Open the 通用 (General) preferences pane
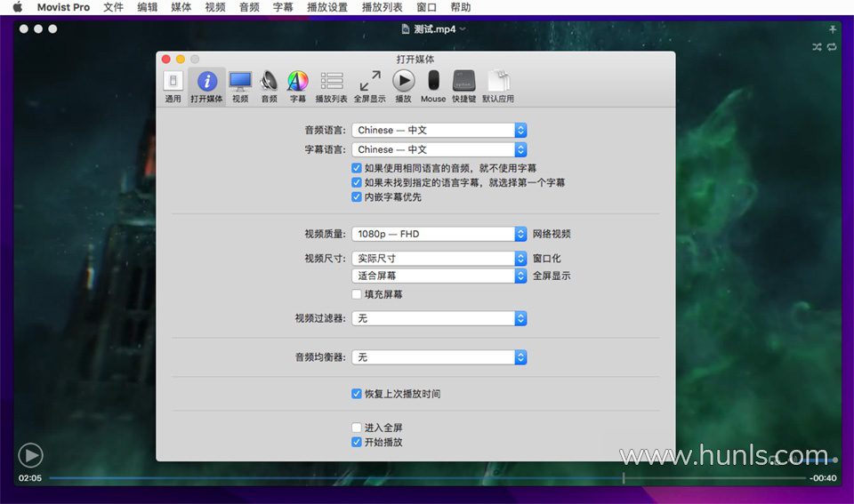 (x=173, y=86)
